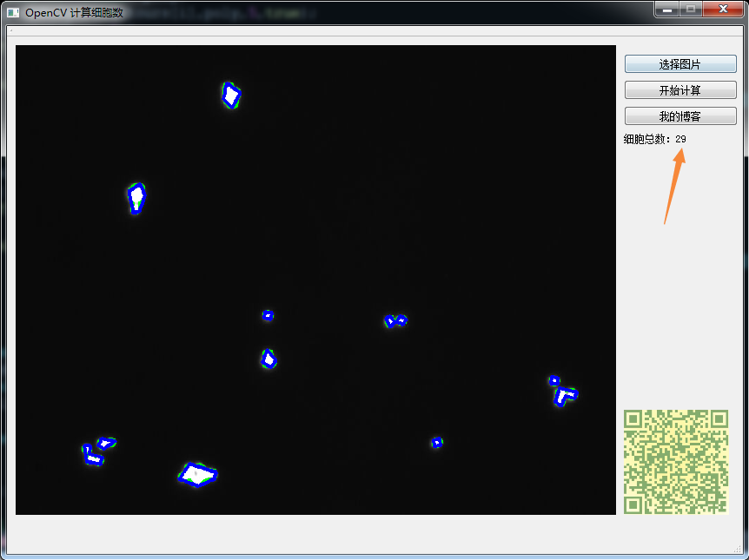Click the tilted diamond-shaped cell outline
The image size is (749, 560).
pyautogui.click(x=231, y=95)
